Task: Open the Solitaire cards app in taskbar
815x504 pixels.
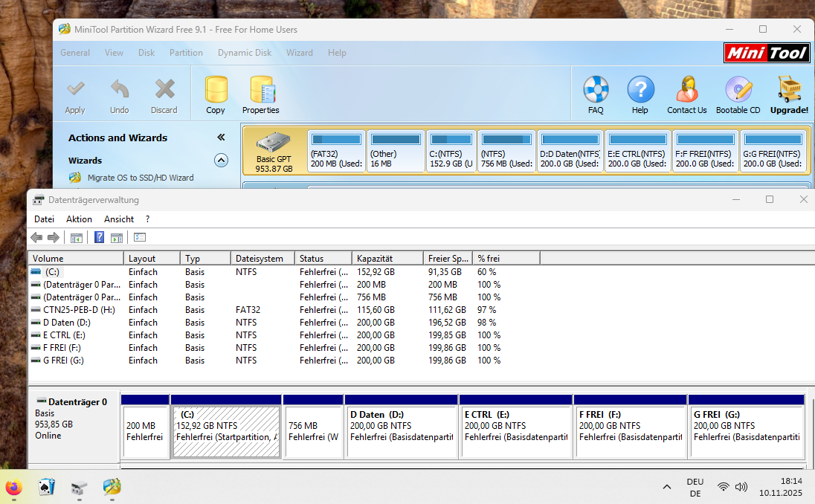Action: (x=47, y=488)
